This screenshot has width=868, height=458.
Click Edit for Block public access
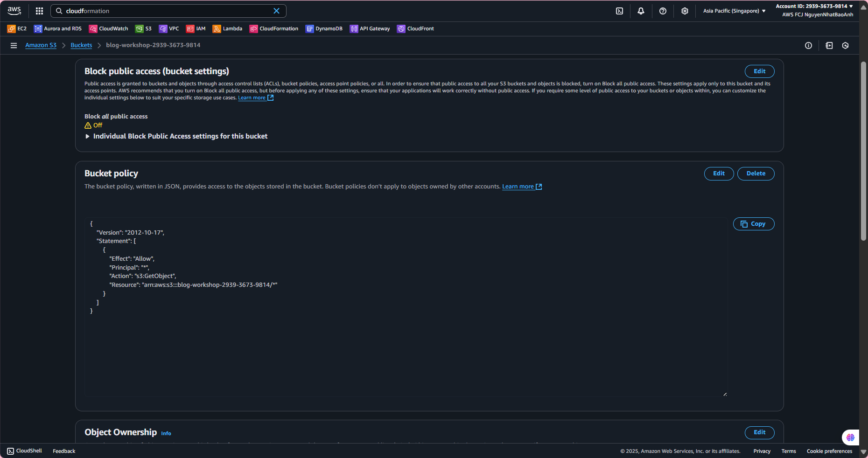pos(759,71)
